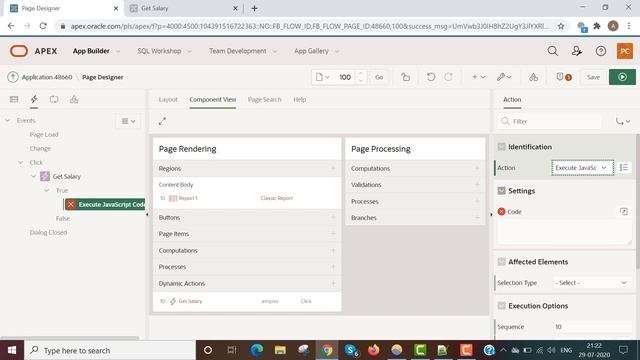
Task: Switch to the Page Search tab
Action: tap(264, 99)
